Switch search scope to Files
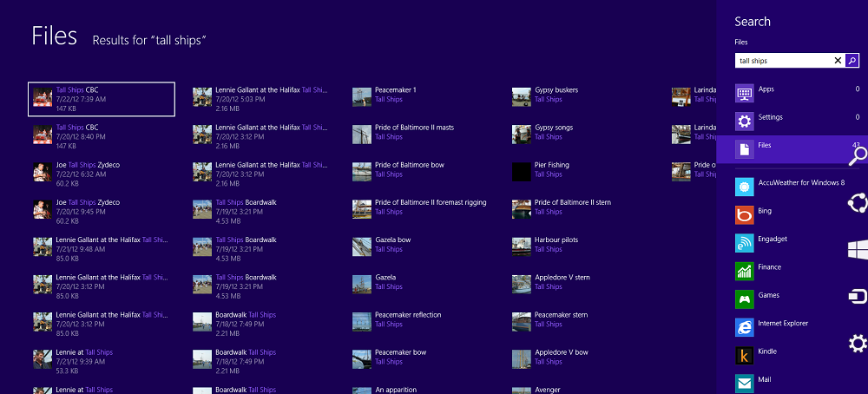This screenshot has height=394, width=868. [792, 149]
